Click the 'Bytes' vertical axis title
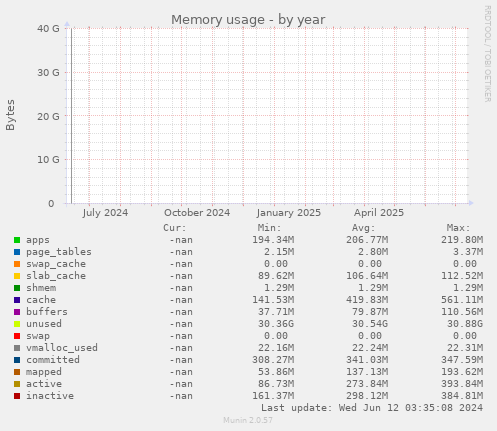This screenshot has width=497, height=431. pos(10,115)
